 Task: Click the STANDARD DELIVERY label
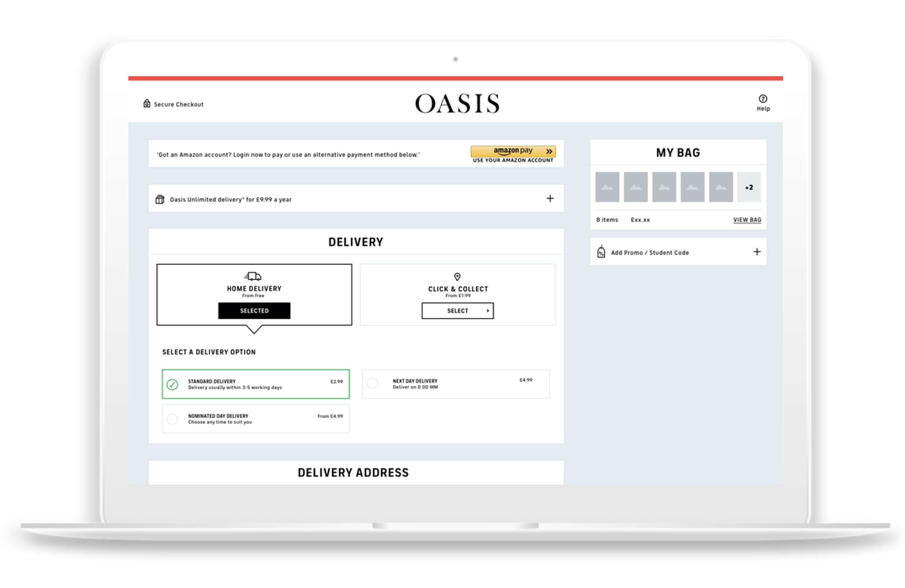pos(212,381)
